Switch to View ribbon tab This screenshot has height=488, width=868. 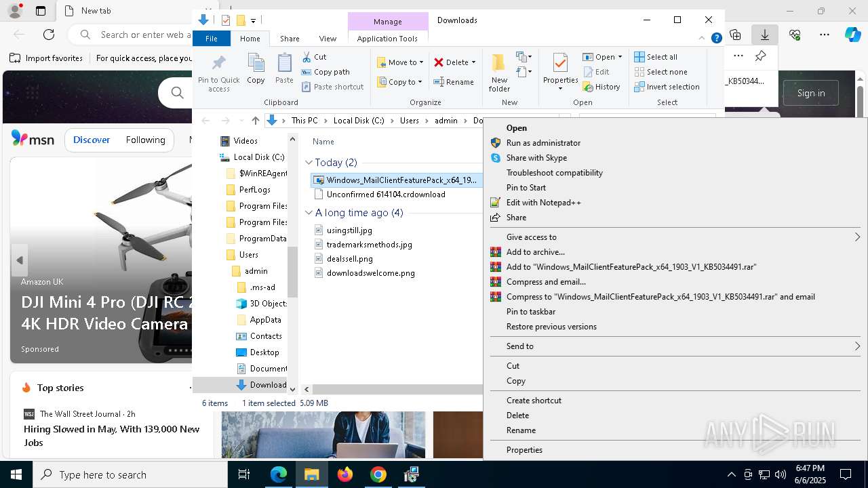pos(328,39)
